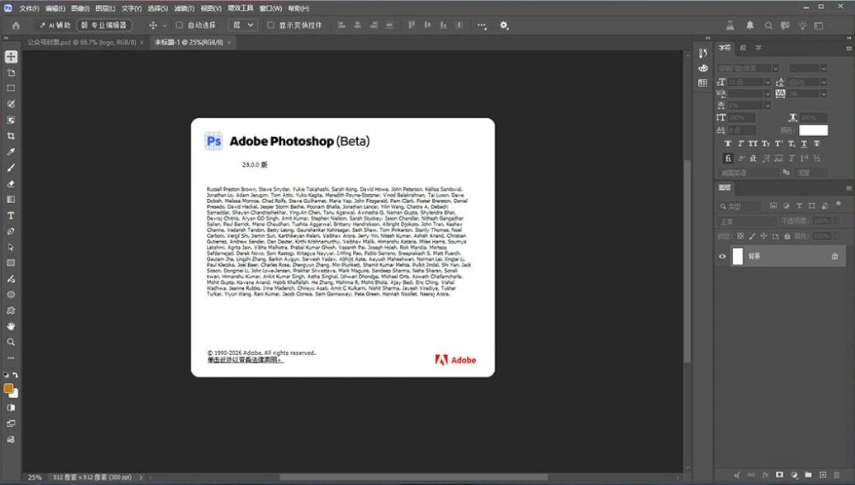Open the 文件(F) menu
Image resolution: width=855 pixels, height=485 pixels.
29,9
